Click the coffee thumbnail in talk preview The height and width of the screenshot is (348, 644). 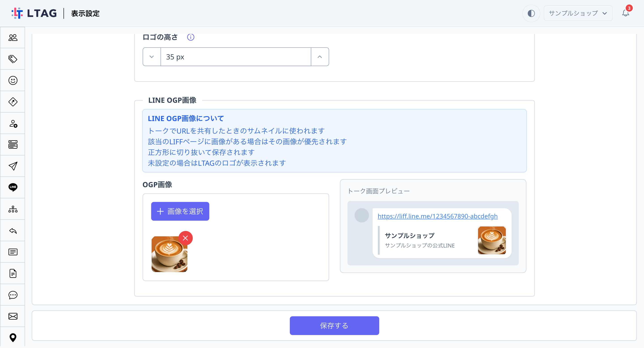click(x=492, y=240)
